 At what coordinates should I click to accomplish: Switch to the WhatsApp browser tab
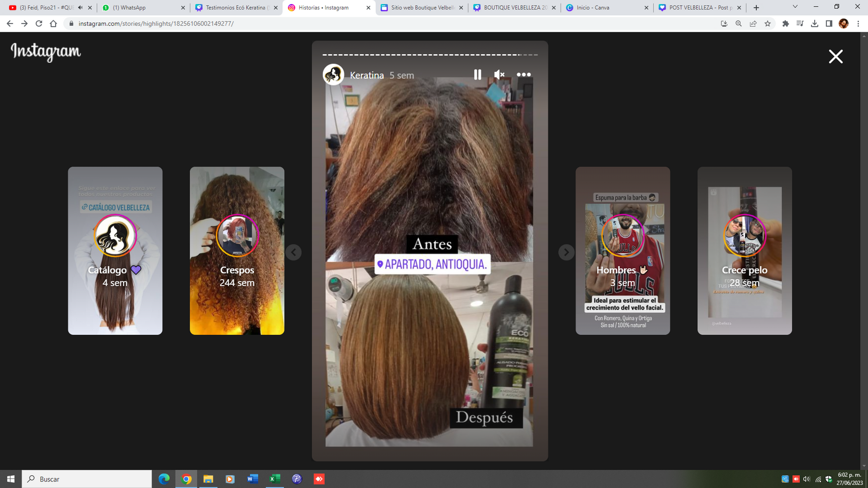pyautogui.click(x=142, y=8)
